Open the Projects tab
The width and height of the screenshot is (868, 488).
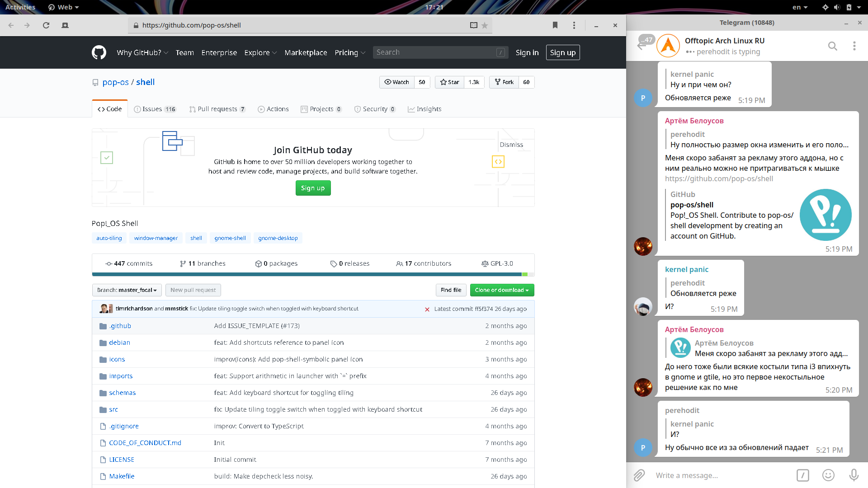(x=321, y=109)
